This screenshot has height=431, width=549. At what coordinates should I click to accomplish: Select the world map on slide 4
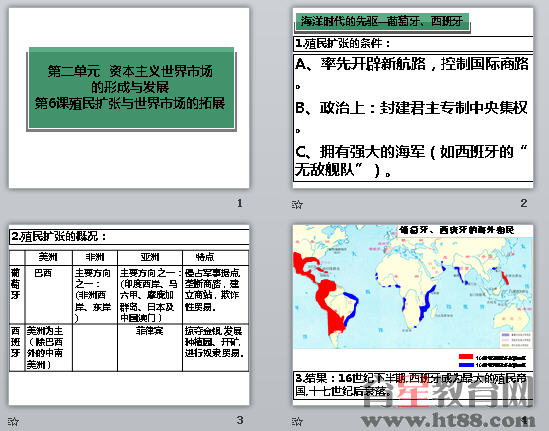click(x=413, y=287)
